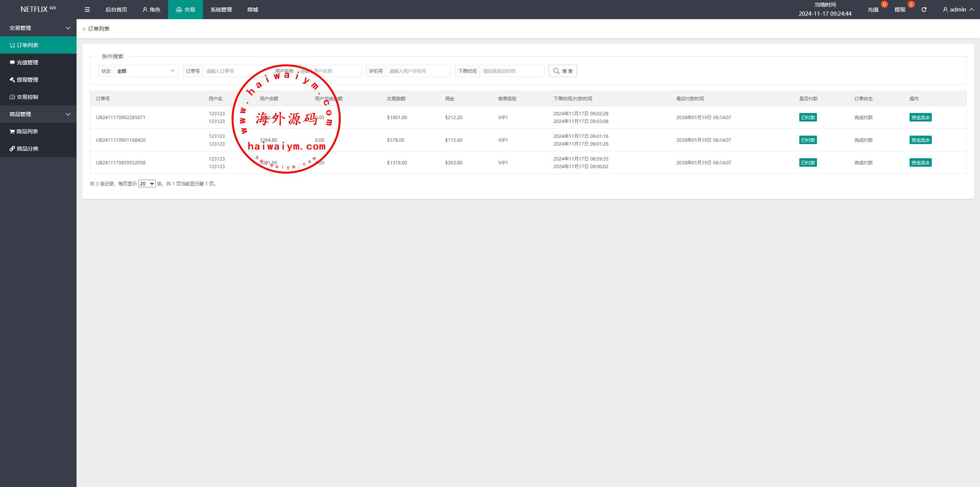Switch to the 系统管理 top menu

point(221,10)
